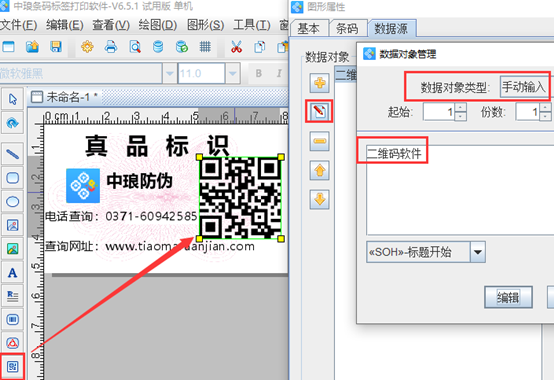Open a file with the folder icon

[32, 47]
